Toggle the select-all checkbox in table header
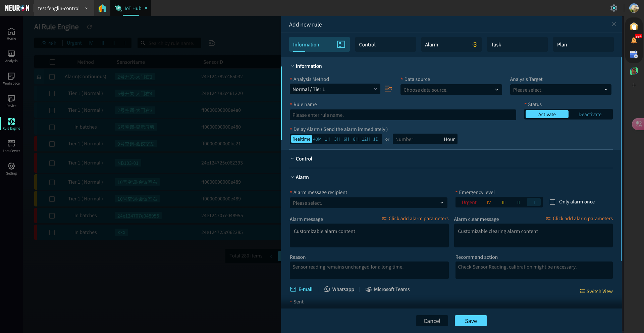This screenshot has width=644, height=333. pos(52,62)
